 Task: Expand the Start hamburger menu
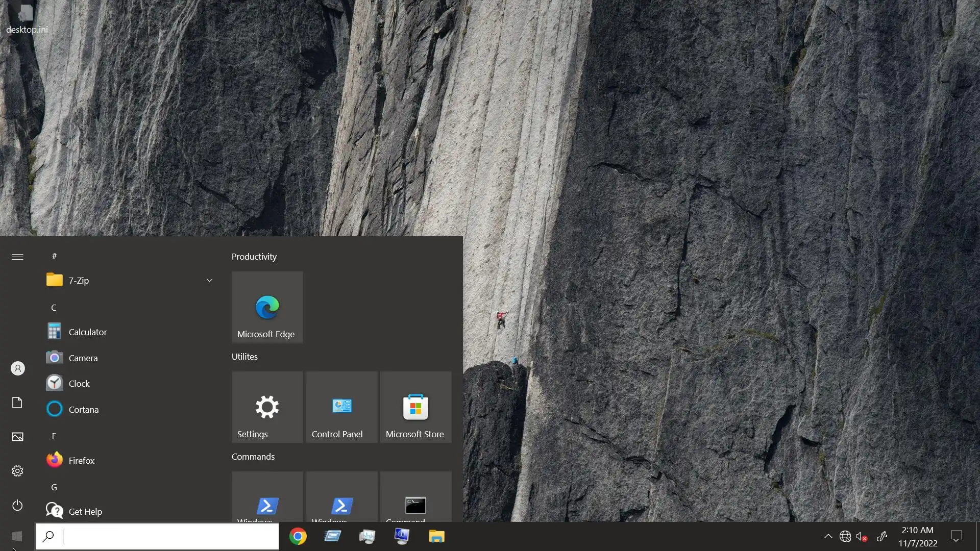pyautogui.click(x=17, y=257)
